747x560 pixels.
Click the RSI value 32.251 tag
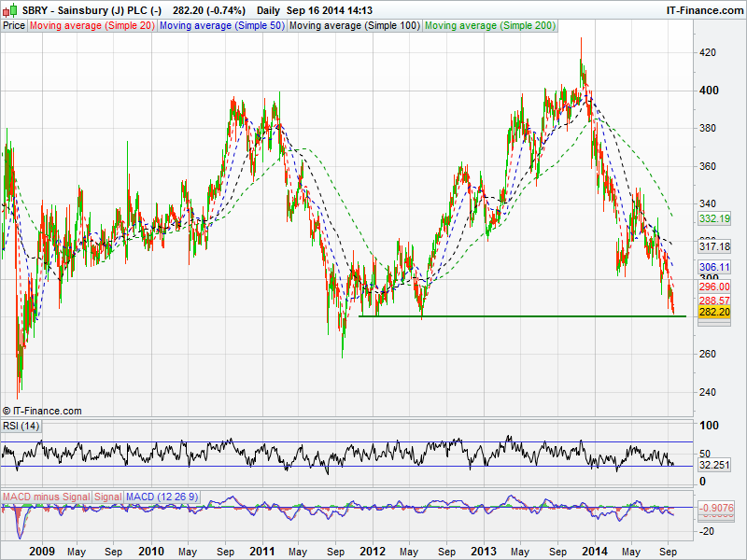tap(713, 465)
